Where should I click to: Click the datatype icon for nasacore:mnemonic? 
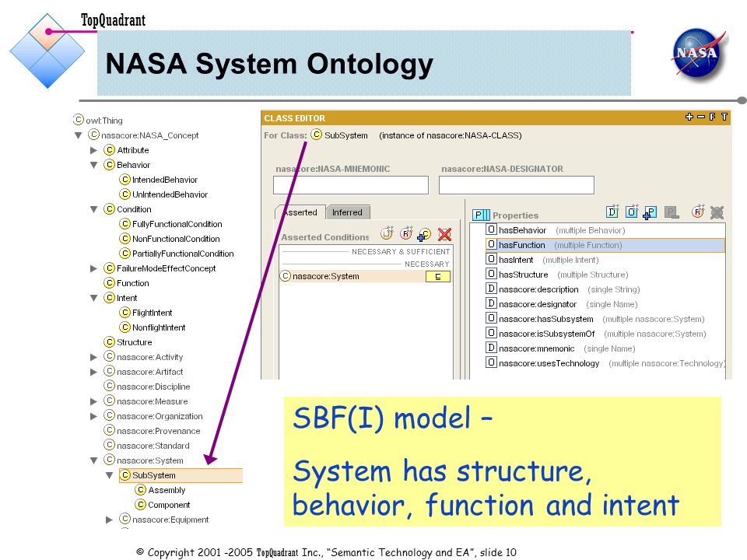tap(491, 348)
